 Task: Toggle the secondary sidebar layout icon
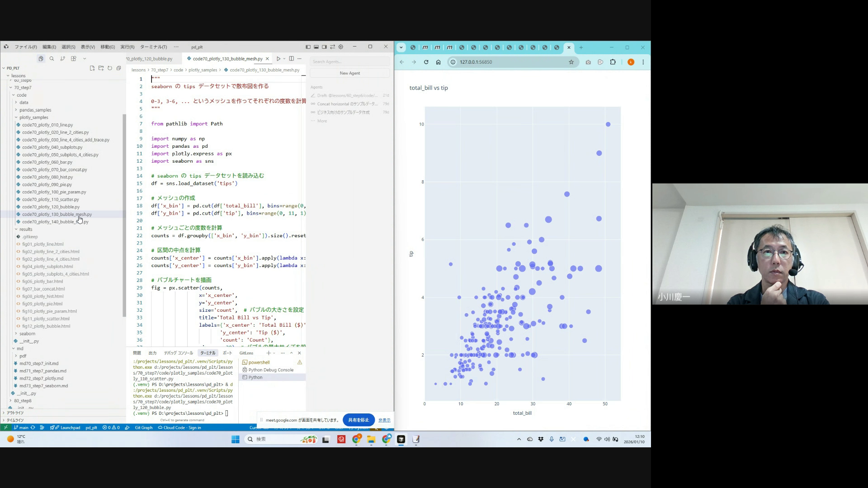(324, 47)
